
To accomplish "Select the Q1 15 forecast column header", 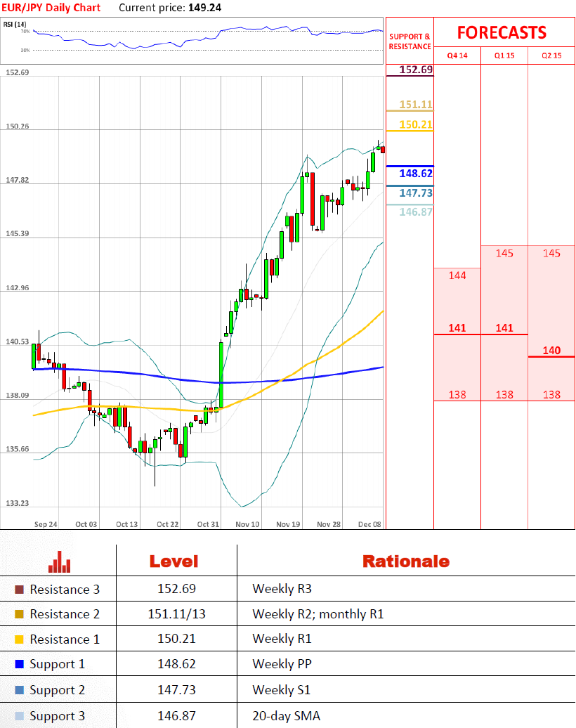I will coord(504,56).
